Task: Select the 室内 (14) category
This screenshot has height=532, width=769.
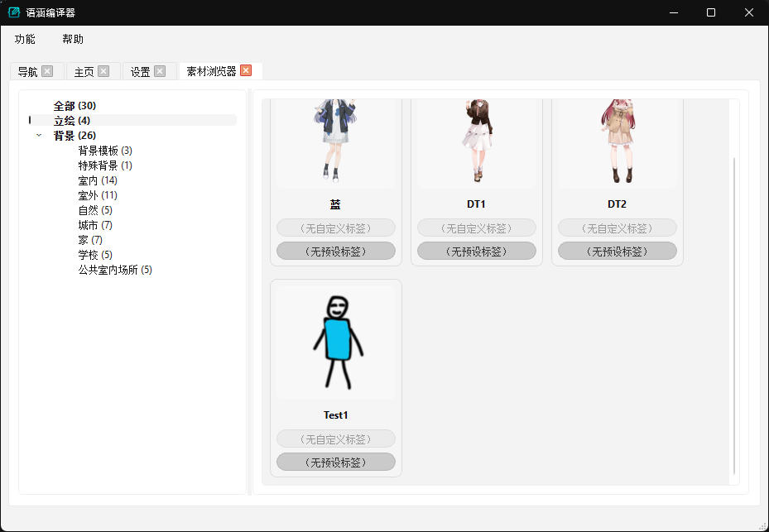Action: (x=98, y=180)
